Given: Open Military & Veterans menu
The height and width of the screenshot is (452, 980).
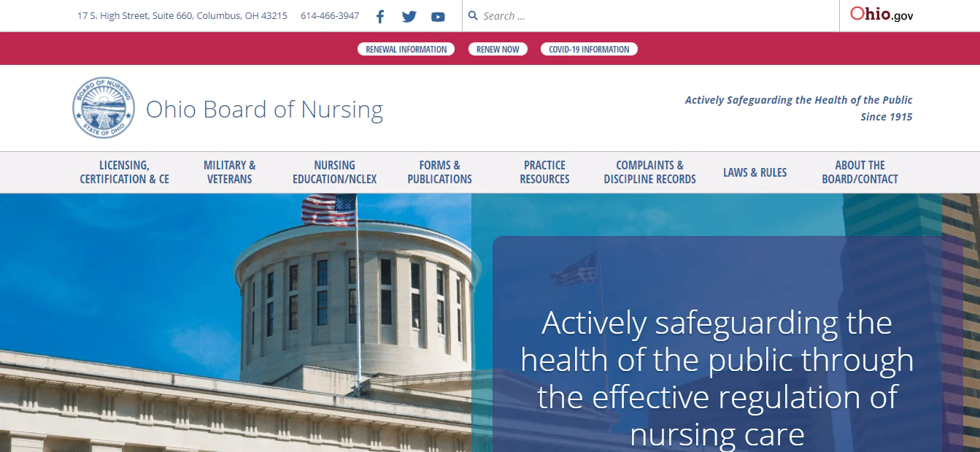Looking at the screenshot, I should point(230,172).
